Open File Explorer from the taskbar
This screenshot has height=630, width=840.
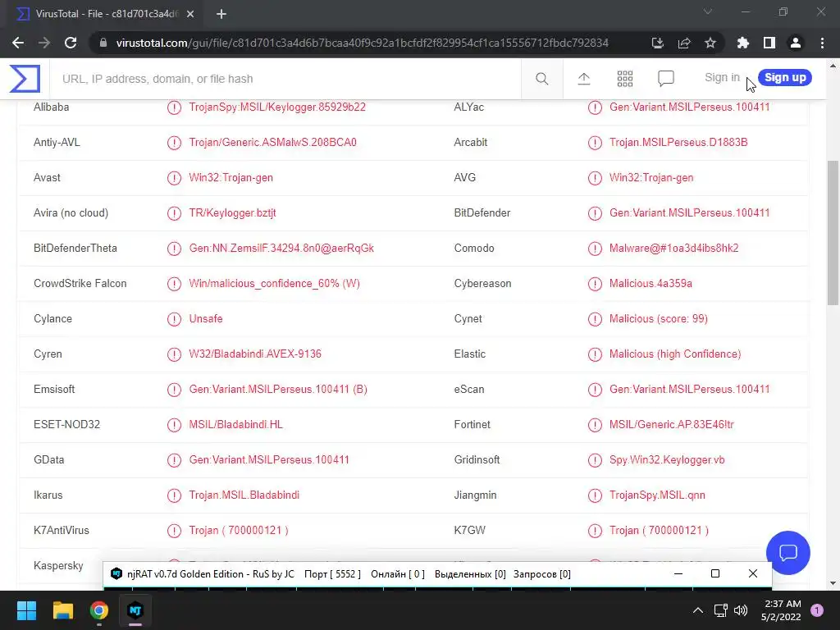pyautogui.click(x=62, y=610)
